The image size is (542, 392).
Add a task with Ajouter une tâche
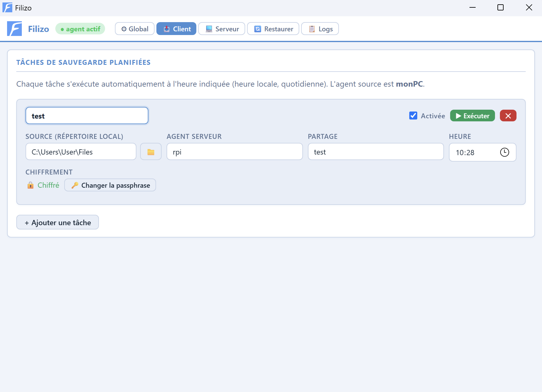(x=57, y=222)
